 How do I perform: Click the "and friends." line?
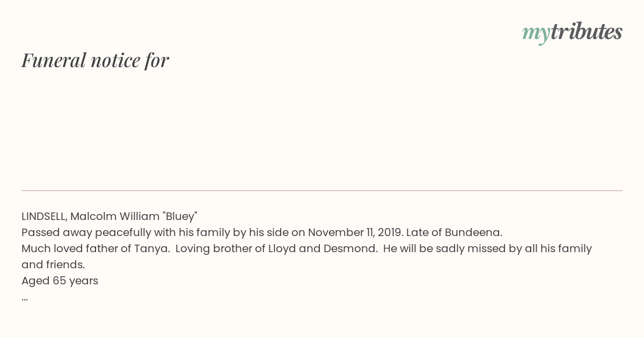point(53,265)
